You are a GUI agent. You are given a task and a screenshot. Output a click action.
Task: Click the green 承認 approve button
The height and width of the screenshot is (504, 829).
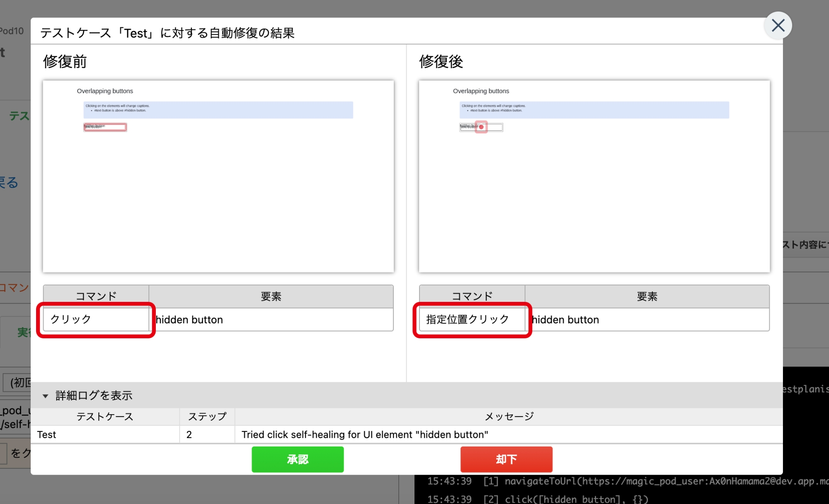pos(298,459)
